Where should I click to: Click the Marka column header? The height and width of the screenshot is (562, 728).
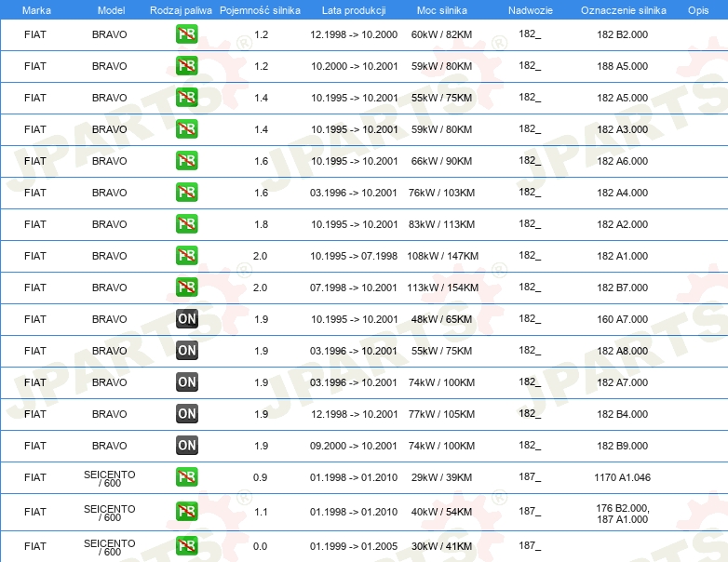point(36,10)
